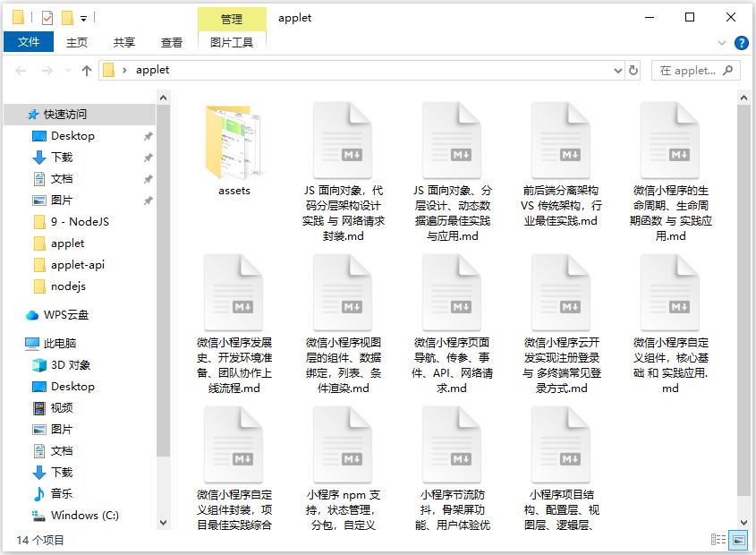
Task: Select the 微信小程序发展史 markdown file icon
Action: (234, 293)
